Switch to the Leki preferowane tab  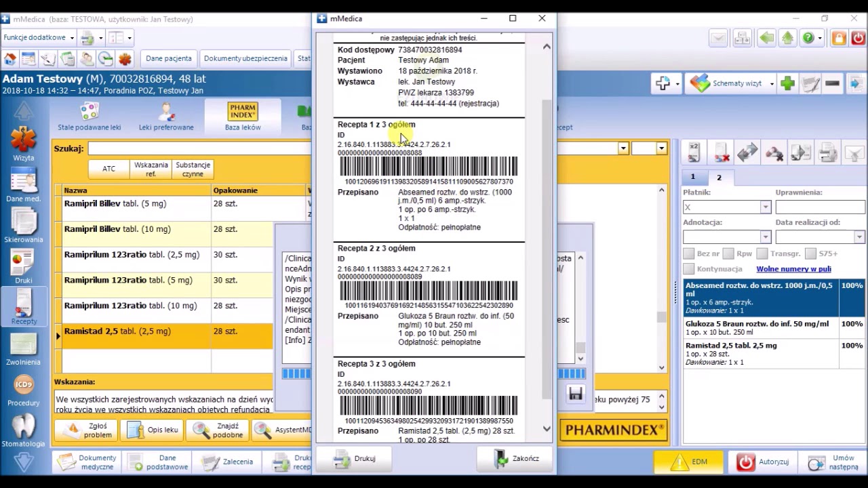[x=166, y=117]
